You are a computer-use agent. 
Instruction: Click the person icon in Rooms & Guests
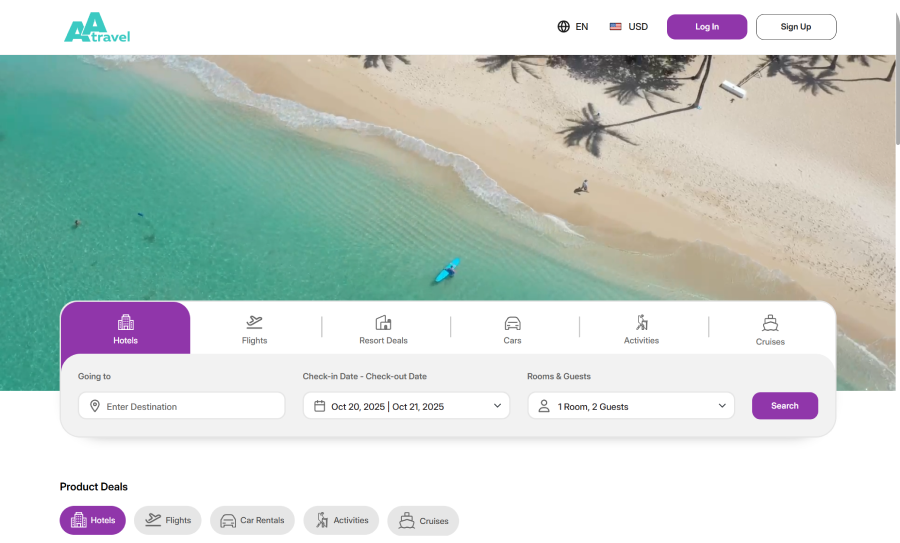544,406
